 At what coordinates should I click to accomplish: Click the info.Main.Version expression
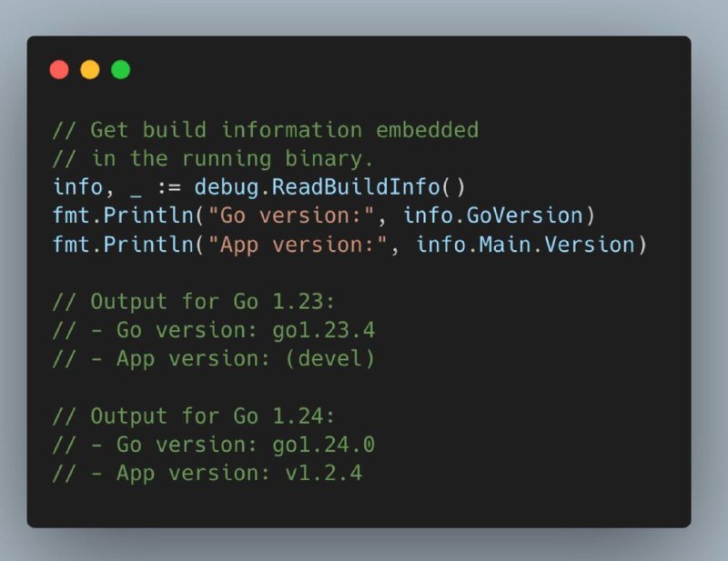pos(526,245)
